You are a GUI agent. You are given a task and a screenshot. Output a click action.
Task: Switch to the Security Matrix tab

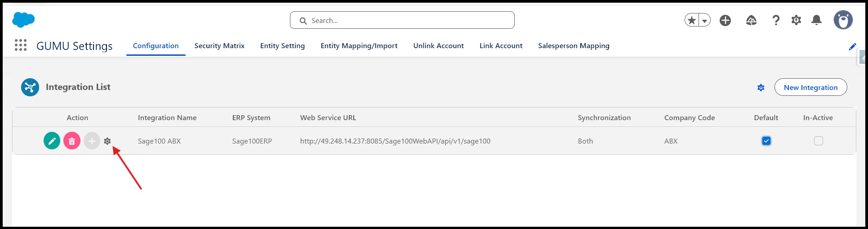click(219, 46)
